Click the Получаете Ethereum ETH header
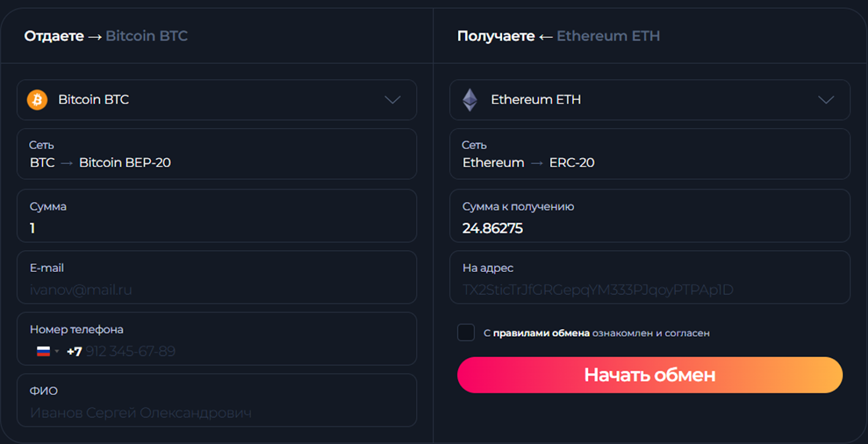The height and width of the screenshot is (444, 868). [x=558, y=36]
